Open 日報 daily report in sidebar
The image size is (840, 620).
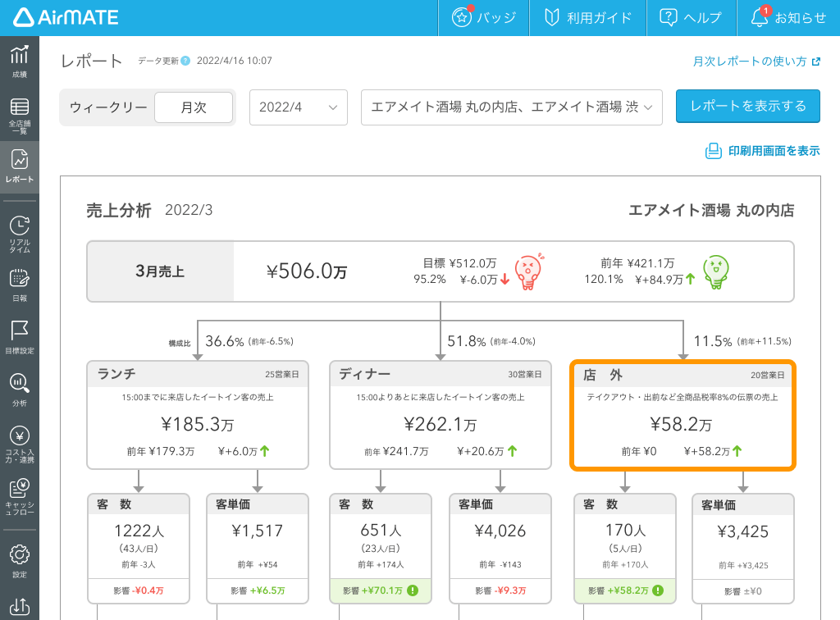tap(20, 286)
